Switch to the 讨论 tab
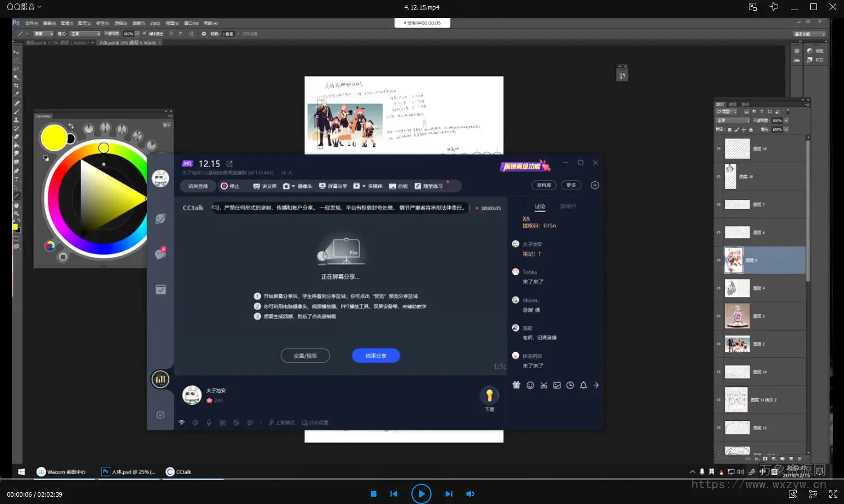844x504 pixels. click(x=540, y=206)
